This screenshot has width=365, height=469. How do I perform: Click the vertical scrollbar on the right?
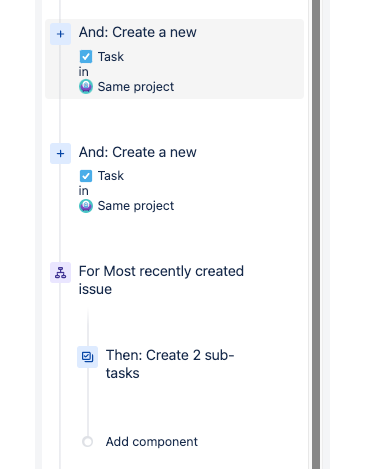coord(316,234)
